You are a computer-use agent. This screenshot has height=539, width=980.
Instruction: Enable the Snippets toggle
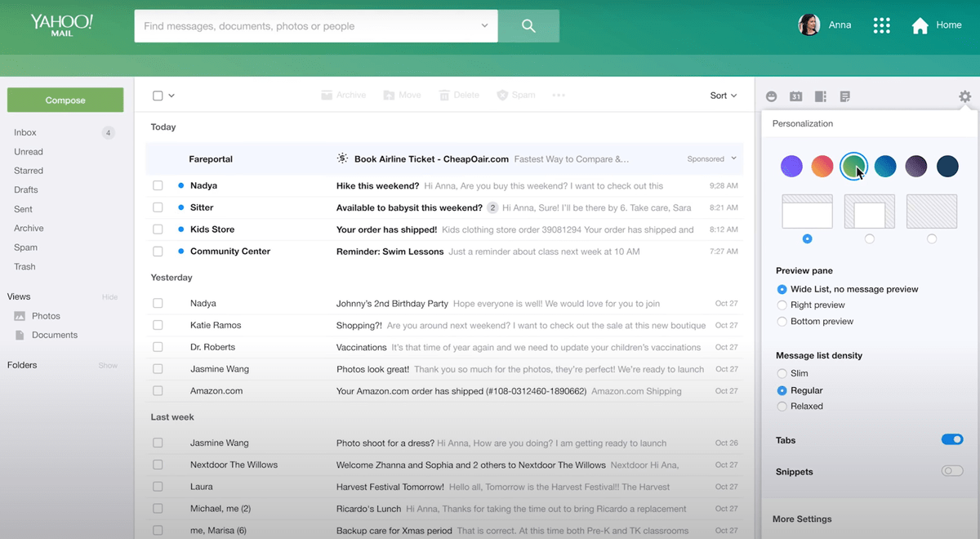click(951, 470)
